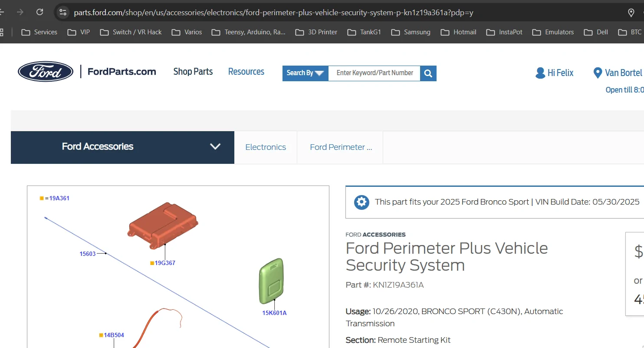Click the user profile icon beside Hi Felix
The width and height of the screenshot is (644, 348).
pos(540,73)
